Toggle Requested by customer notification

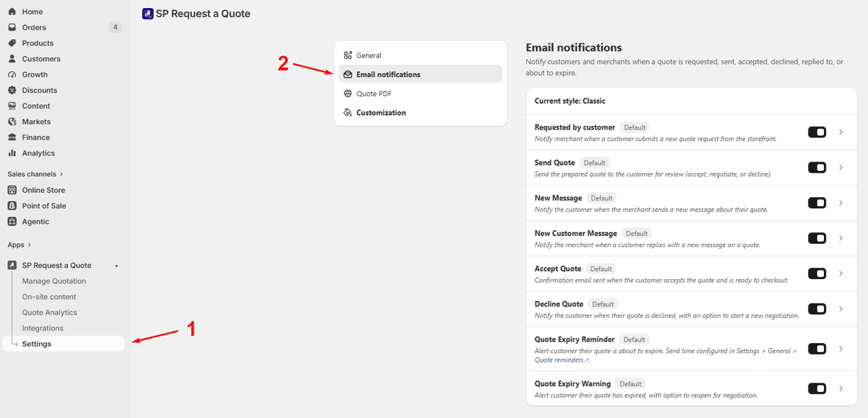click(x=817, y=132)
